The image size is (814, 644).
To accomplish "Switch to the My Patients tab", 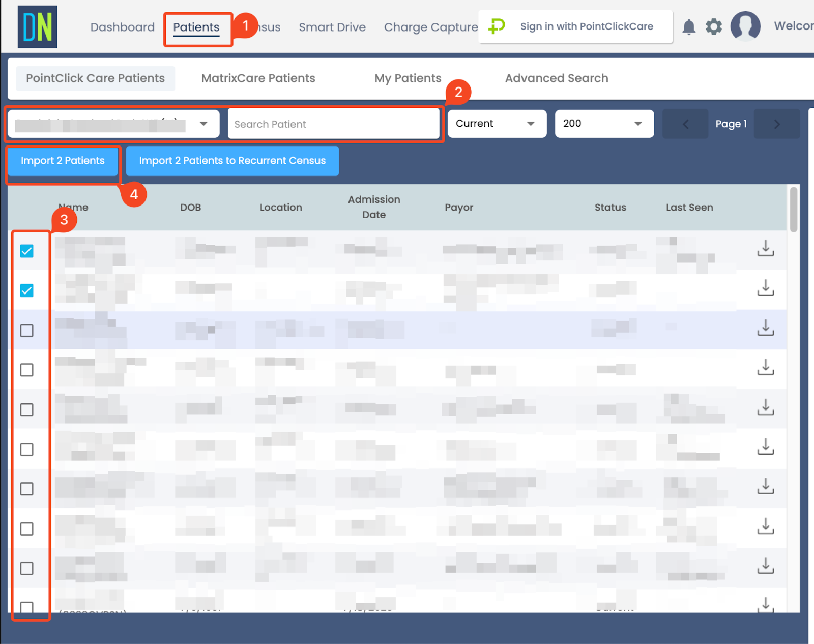I will point(408,78).
